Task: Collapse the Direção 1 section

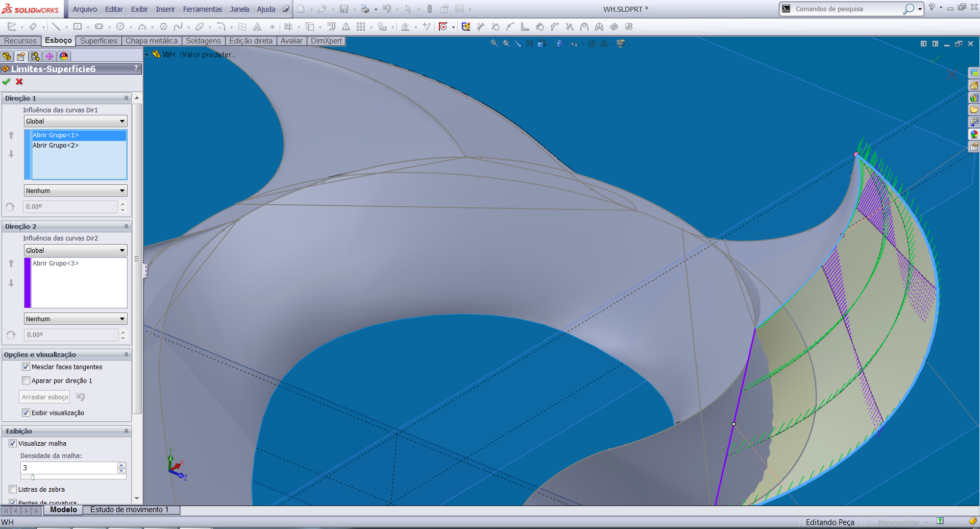Action: pyautogui.click(x=126, y=98)
